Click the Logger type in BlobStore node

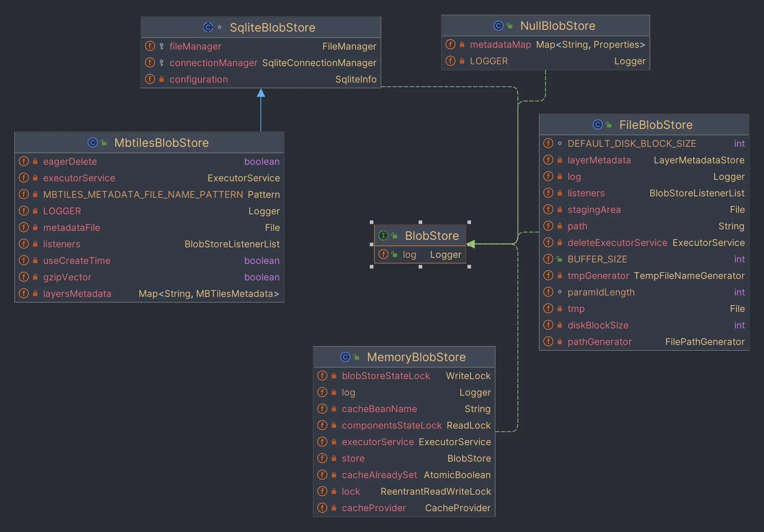tap(446, 254)
